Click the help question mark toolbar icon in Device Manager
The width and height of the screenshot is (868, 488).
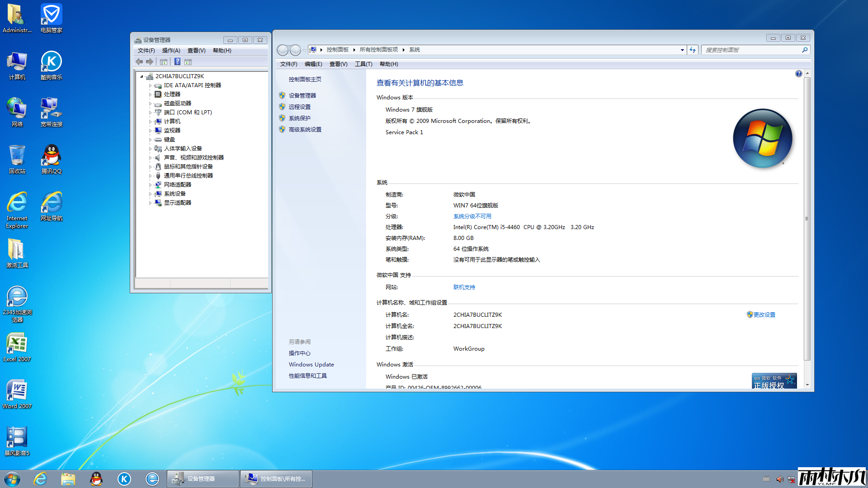[x=177, y=62]
